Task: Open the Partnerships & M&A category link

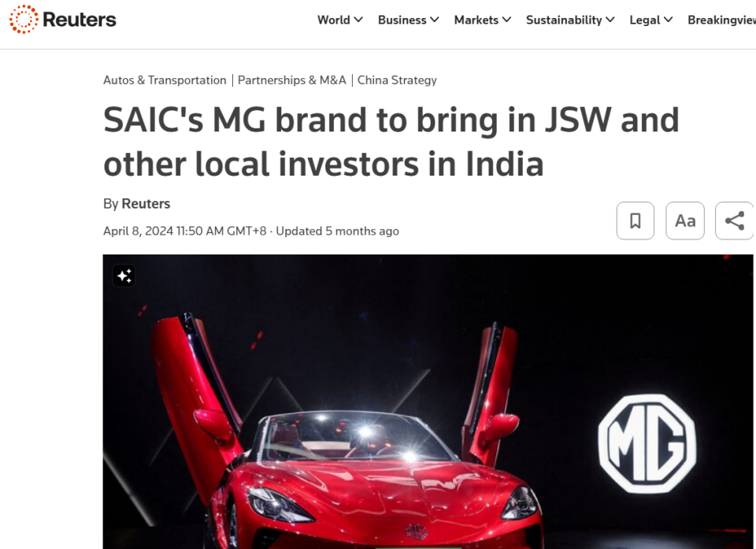Action: (x=291, y=80)
